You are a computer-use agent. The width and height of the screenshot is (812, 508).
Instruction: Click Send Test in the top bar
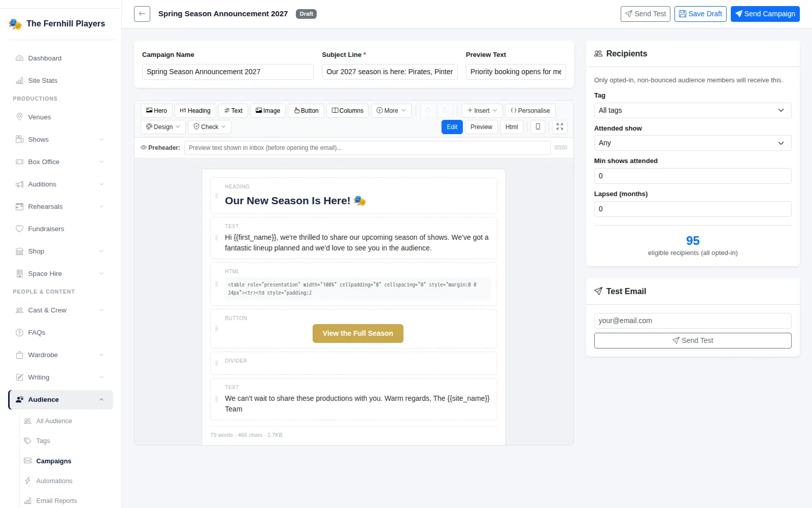pyautogui.click(x=646, y=14)
